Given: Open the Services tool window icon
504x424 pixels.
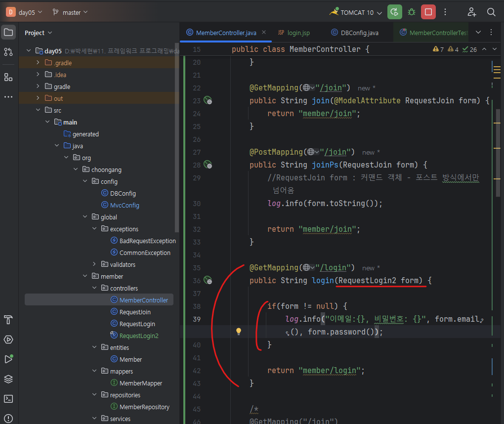Looking at the screenshot, I should click(x=8, y=339).
